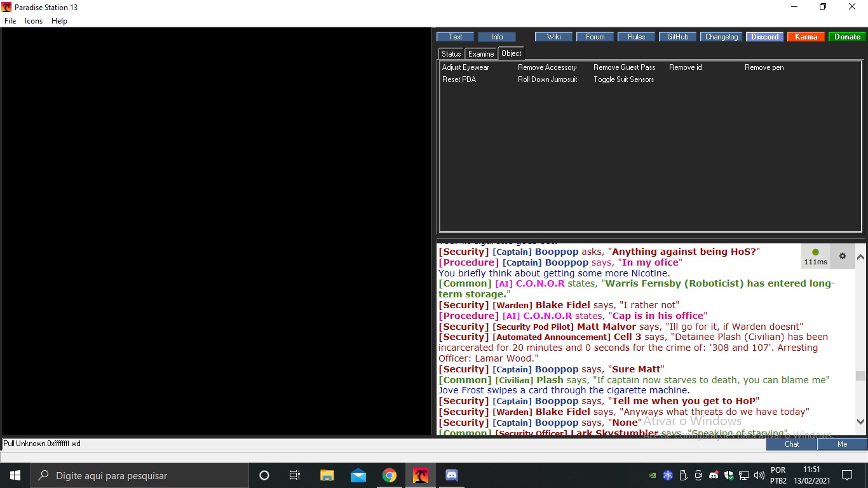The width and height of the screenshot is (868, 488).
Task: Click the green ping indicator showing 111ms
Action: [815, 256]
